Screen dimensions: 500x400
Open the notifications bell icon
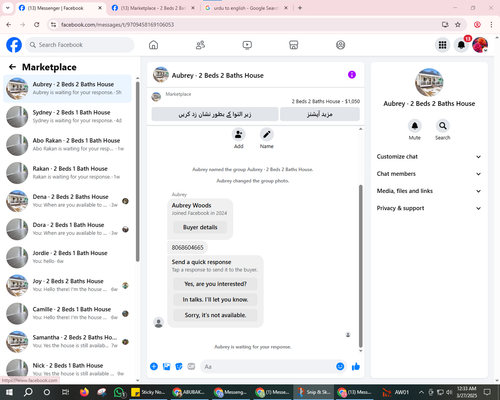461,45
